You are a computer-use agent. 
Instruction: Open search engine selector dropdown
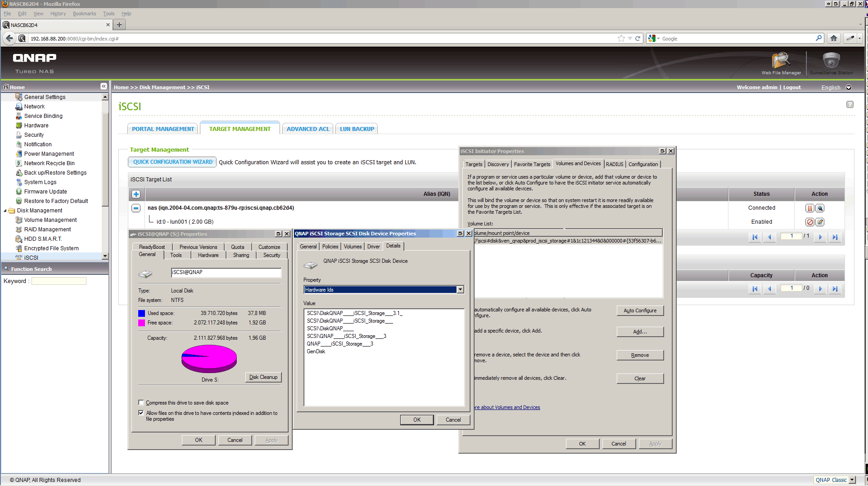click(x=654, y=38)
